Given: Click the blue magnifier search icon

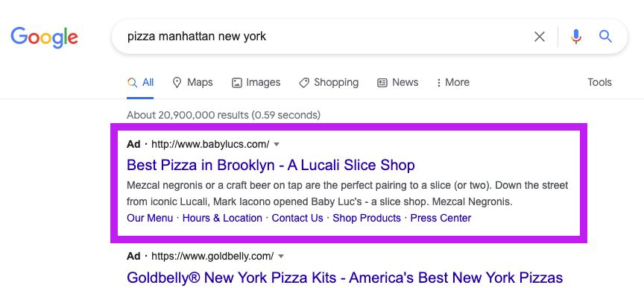Looking at the screenshot, I should [605, 36].
